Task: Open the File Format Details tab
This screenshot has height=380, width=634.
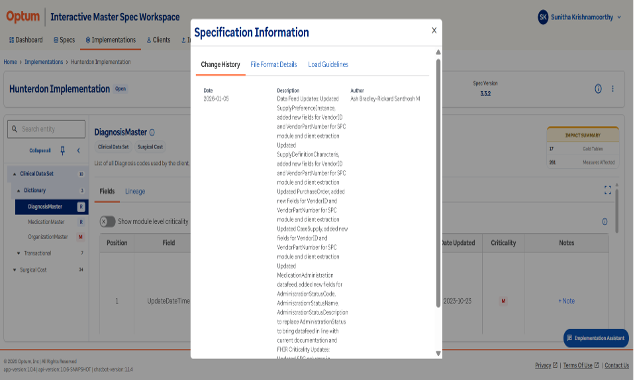Action: click(x=274, y=65)
